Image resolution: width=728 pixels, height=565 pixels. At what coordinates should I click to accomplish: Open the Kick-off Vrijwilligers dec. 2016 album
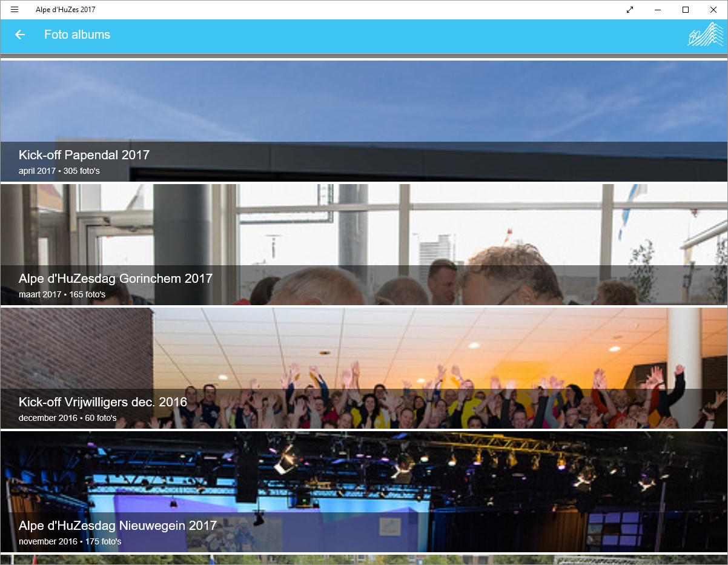[x=363, y=368]
